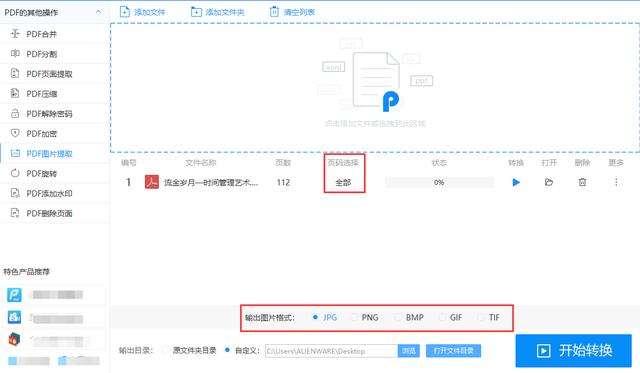Select GIF output format

[450, 317]
